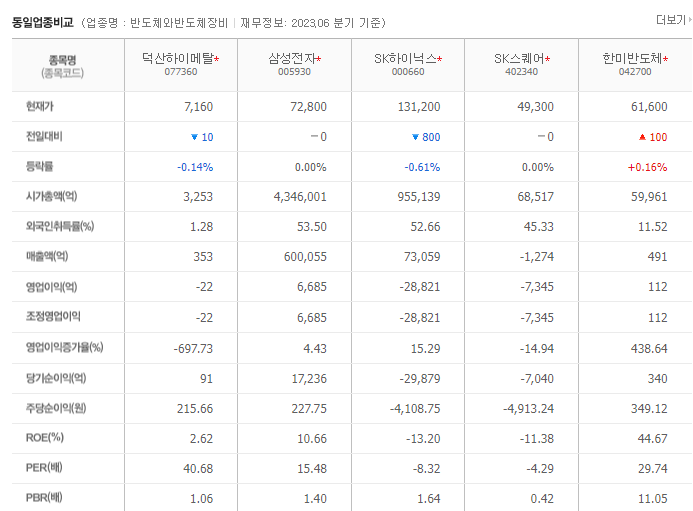Select PBR value 0.42

(x=542, y=499)
